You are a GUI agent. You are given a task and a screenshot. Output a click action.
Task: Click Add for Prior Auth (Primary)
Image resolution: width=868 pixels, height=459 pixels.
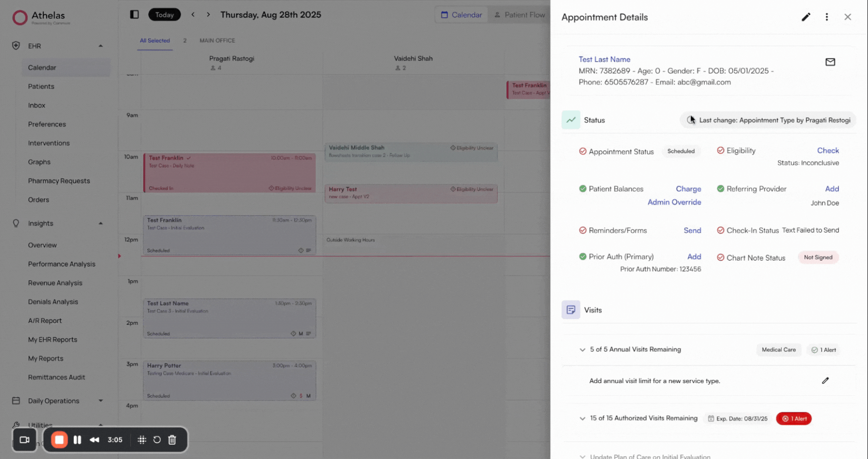[694, 257]
